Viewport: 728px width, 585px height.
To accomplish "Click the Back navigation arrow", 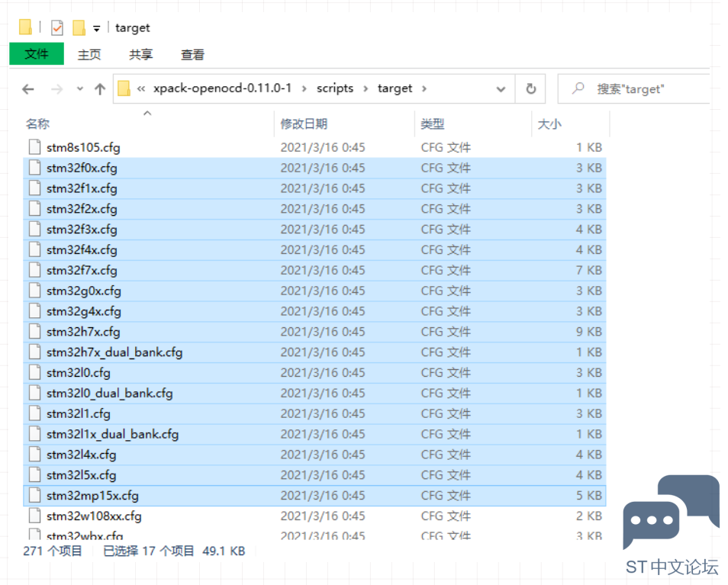I will point(28,88).
